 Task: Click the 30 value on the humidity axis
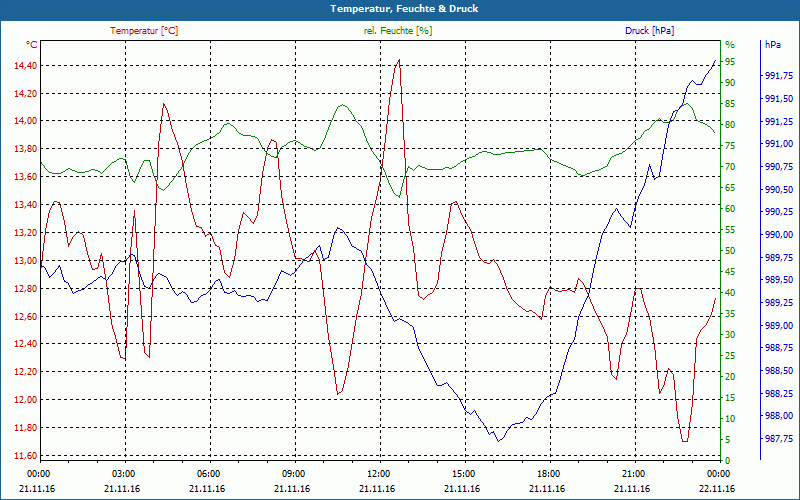pyautogui.click(x=730, y=335)
